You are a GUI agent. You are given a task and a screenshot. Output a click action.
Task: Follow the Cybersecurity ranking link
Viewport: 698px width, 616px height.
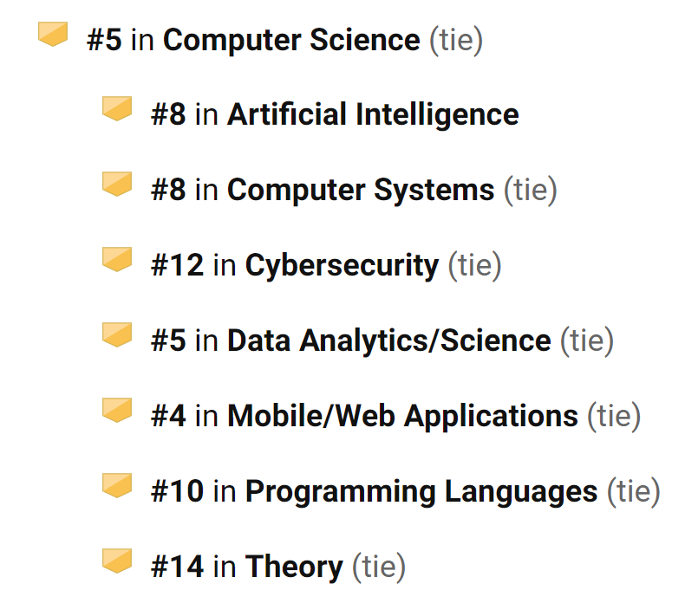coord(342,266)
